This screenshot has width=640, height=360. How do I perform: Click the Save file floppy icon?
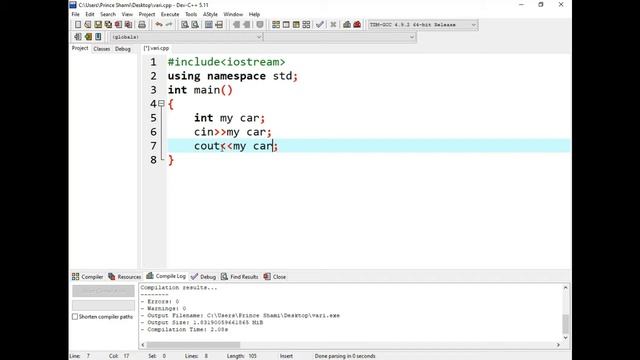[x=98, y=25]
